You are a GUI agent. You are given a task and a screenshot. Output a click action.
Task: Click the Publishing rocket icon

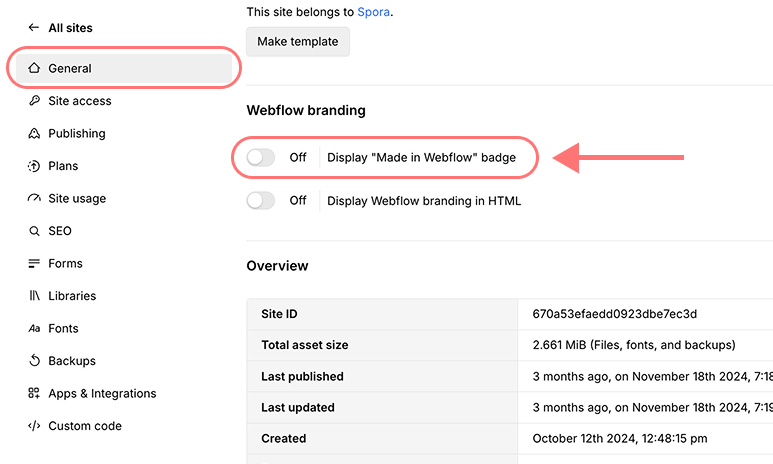click(34, 133)
